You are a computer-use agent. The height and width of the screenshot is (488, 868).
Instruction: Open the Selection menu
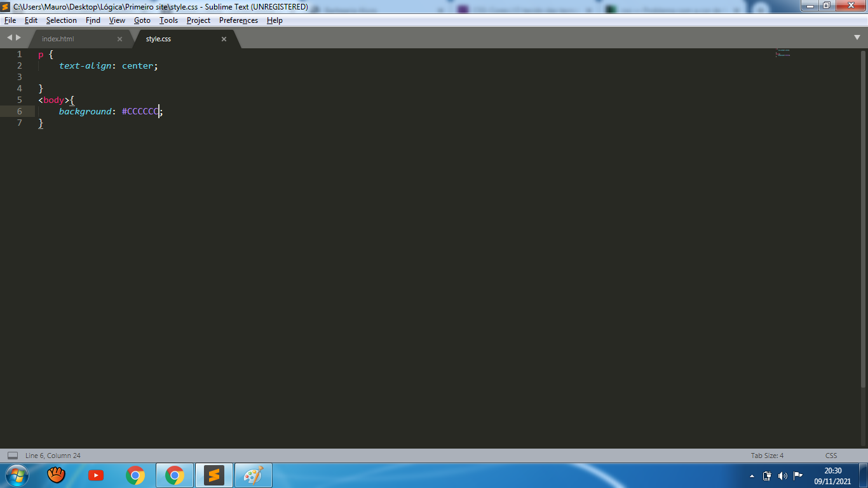pos(61,20)
